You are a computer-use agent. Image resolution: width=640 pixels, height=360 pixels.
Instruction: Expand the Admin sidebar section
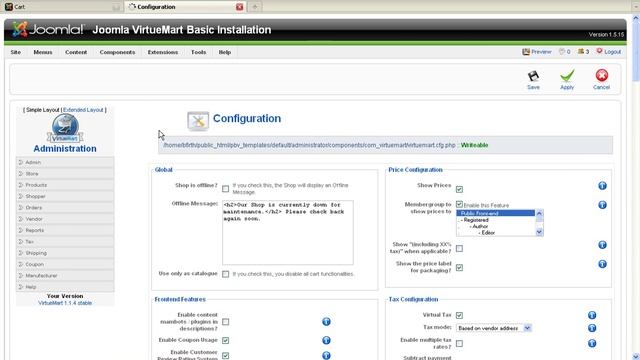(65, 162)
